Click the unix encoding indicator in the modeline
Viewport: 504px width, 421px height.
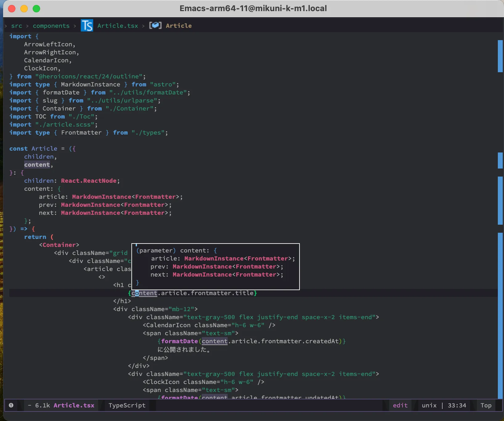tap(429, 405)
